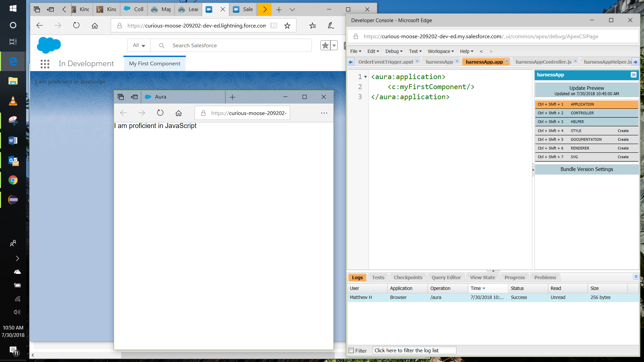Switch to the Query Editor tab
The image size is (644, 362).
(x=446, y=278)
